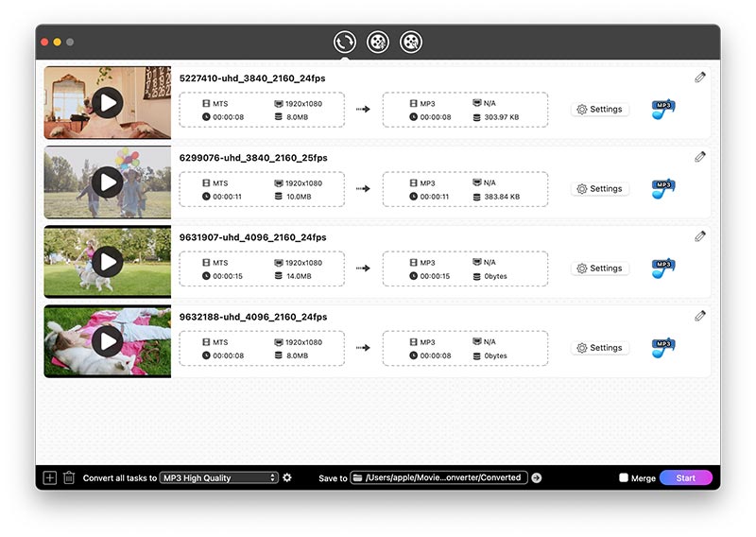Open the Convert tab icon in title bar
Screen dimensions: 756x537
345,42
